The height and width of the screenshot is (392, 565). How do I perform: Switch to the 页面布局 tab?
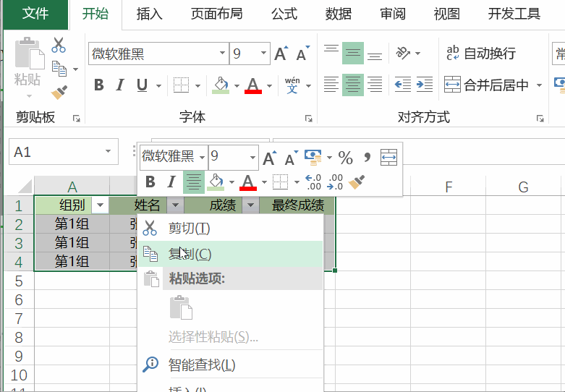tap(216, 14)
